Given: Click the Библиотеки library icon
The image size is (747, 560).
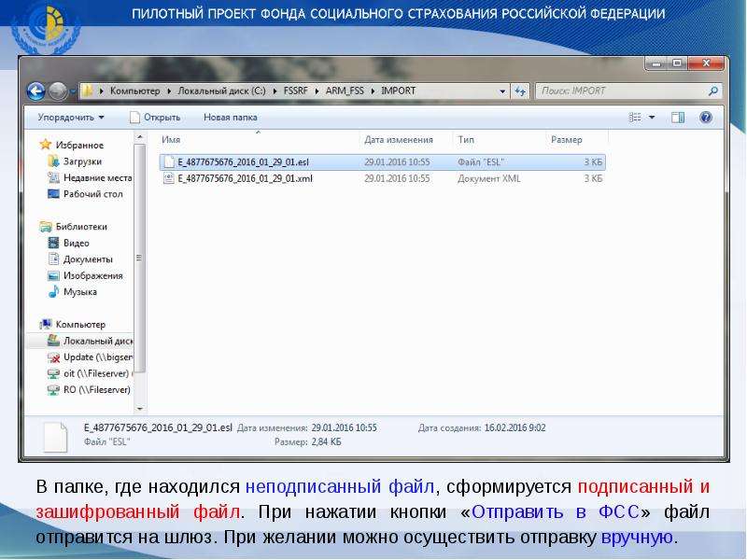Looking at the screenshot, I should (x=45, y=227).
